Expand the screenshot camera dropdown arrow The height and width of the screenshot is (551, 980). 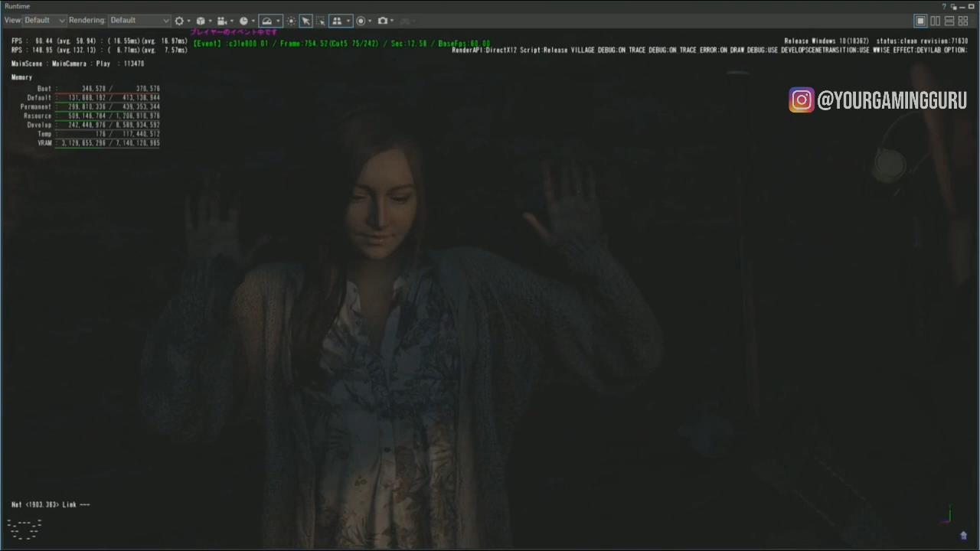tap(392, 21)
